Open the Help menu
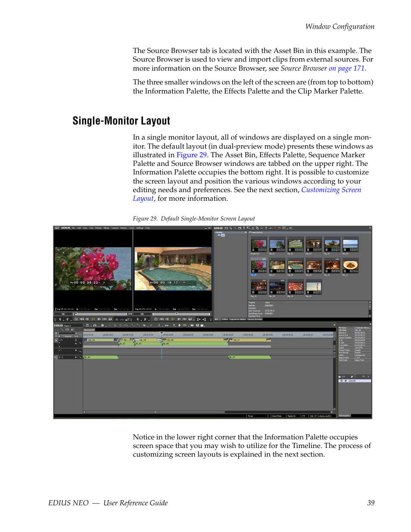The image size is (411, 532). [x=147, y=228]
